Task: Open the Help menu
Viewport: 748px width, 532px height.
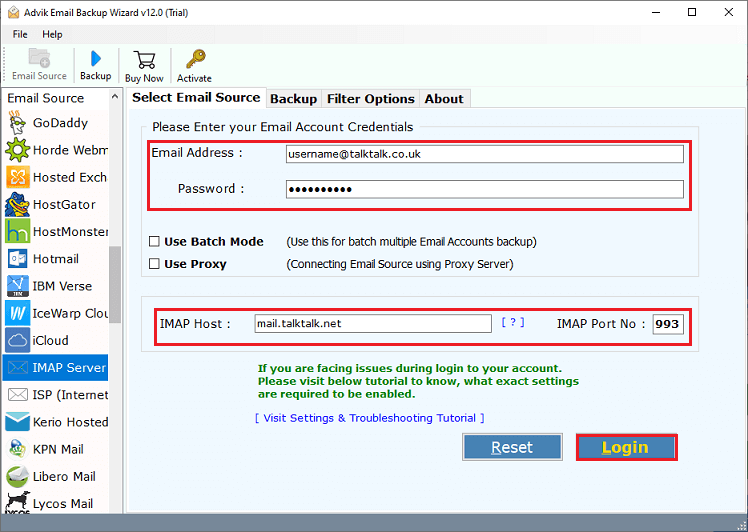Action: pos(52,34)
